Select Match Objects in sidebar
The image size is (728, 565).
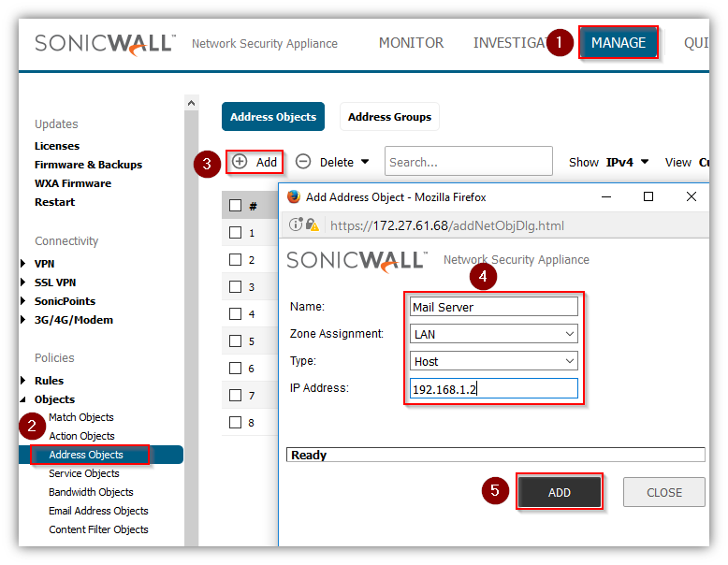81,417
